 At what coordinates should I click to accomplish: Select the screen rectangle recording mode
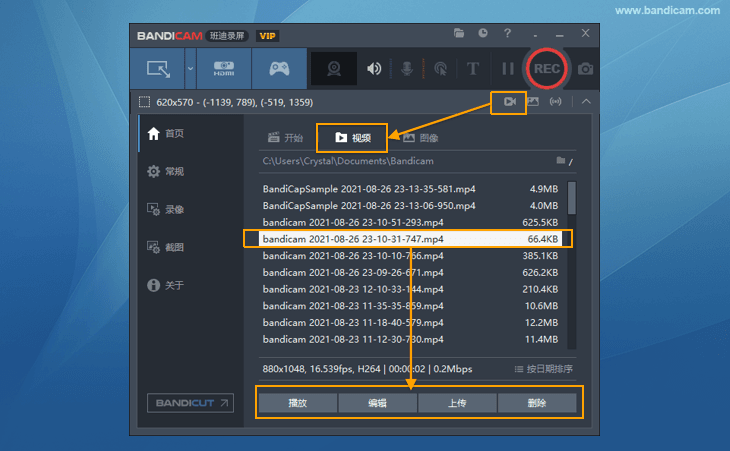click(x=158, y=69)
